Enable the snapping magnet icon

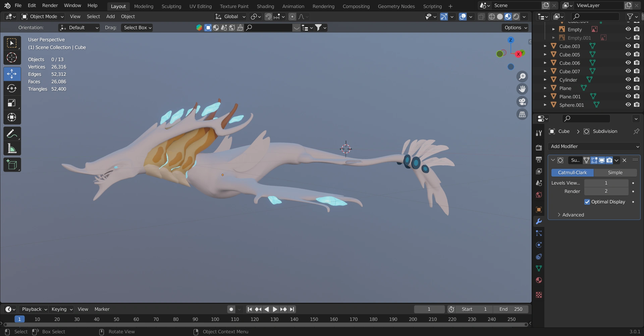coord(268,16)
